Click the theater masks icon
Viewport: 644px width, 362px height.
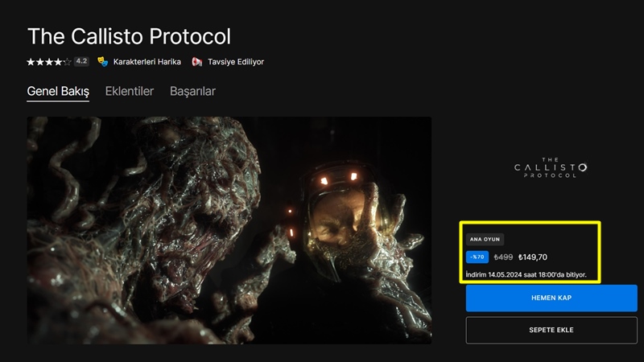point(103,62)
